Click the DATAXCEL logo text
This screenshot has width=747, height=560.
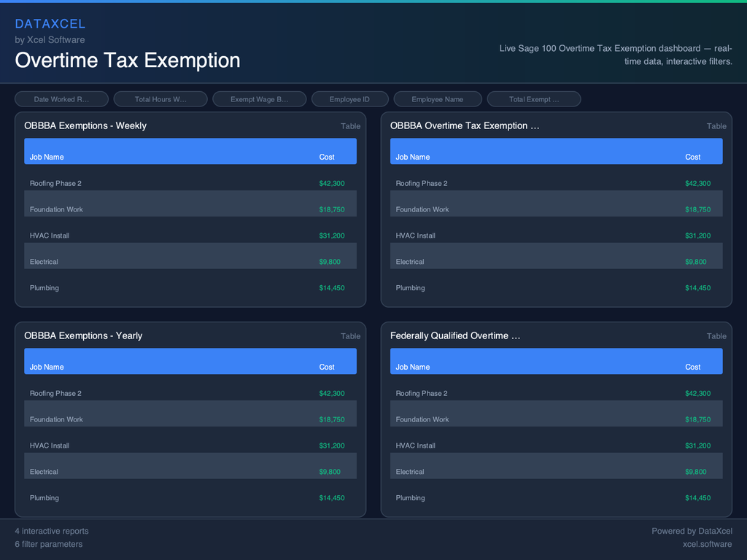coord(50,23)
